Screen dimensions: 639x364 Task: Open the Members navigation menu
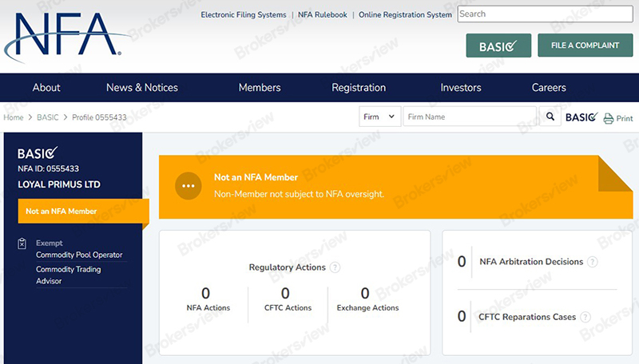point(260,88)
